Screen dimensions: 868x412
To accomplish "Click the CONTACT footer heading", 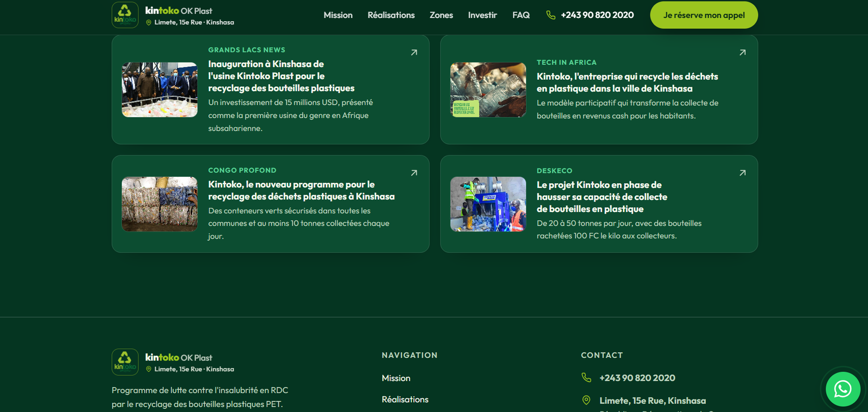I will click(x=602, y=355).
